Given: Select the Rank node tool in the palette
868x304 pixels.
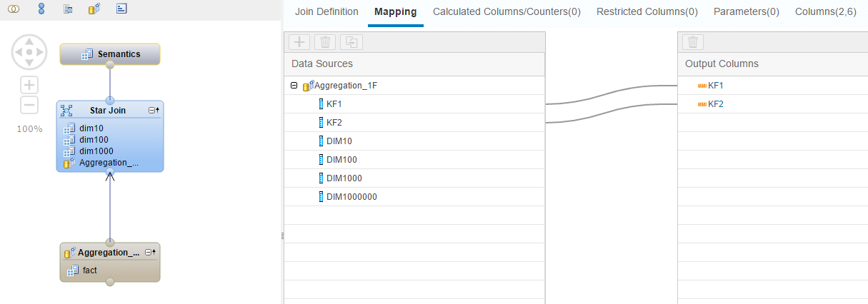Looking at the screenshot, I should (121, 9).
